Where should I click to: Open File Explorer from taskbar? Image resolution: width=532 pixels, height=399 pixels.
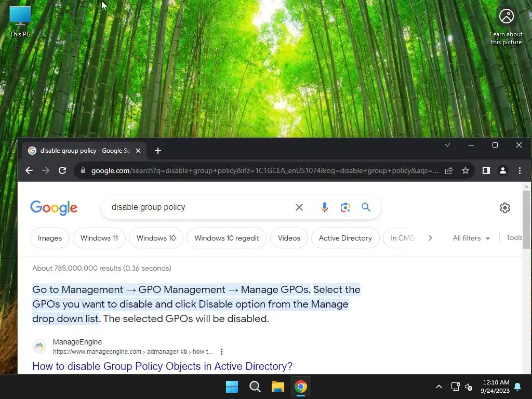277,387
